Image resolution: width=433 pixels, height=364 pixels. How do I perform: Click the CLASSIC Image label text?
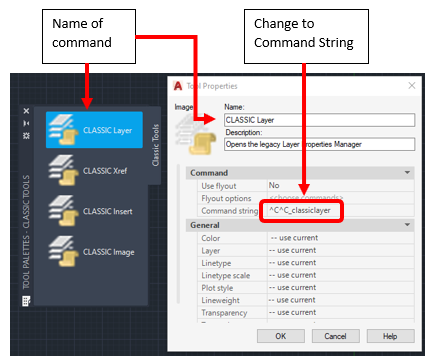point(109,252)
